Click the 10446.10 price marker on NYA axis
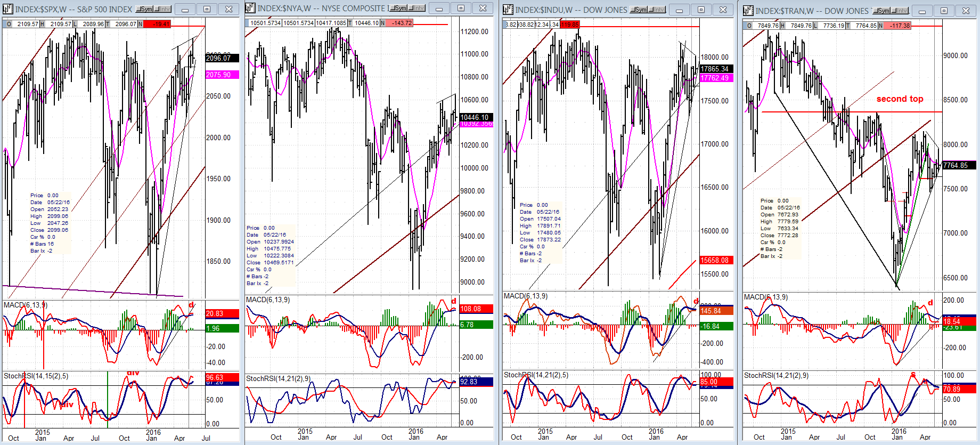Viewport: 980px width, 445px height. (477, 117)
